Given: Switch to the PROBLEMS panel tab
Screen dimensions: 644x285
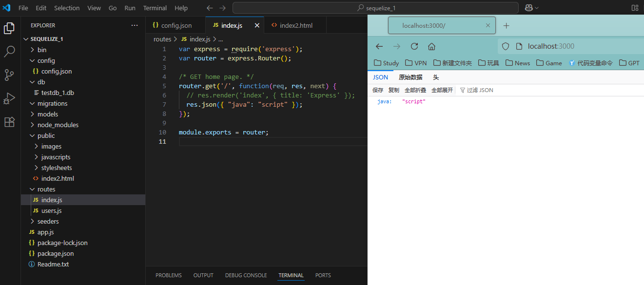Looking at the screenshot, I should pos(169,275).
